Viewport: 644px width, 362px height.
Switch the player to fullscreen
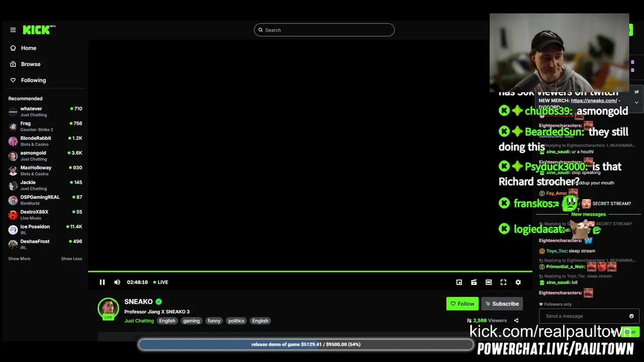click(503, 283)
